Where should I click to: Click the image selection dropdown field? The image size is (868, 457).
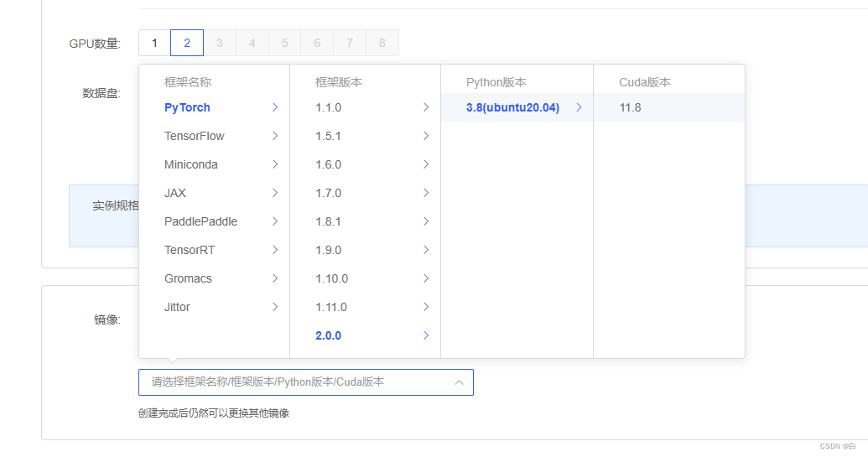pos(306,382)
